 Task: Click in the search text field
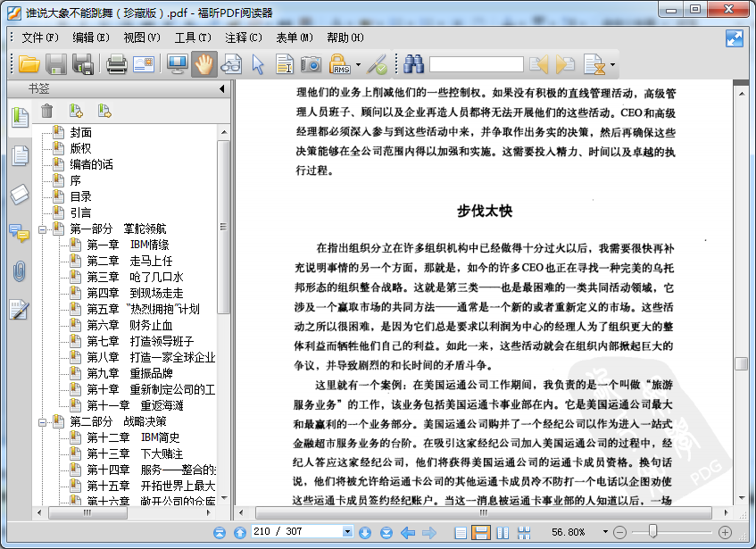point(477,64)
